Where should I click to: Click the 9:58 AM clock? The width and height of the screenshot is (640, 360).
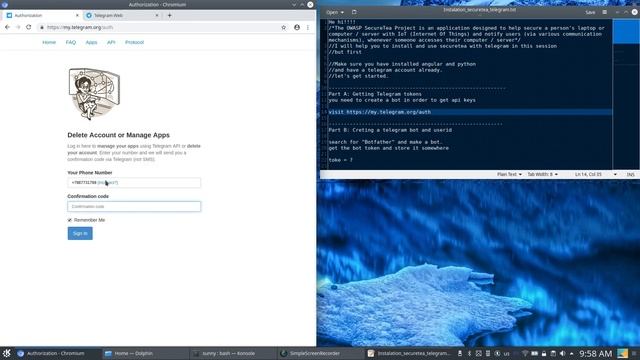596,353
